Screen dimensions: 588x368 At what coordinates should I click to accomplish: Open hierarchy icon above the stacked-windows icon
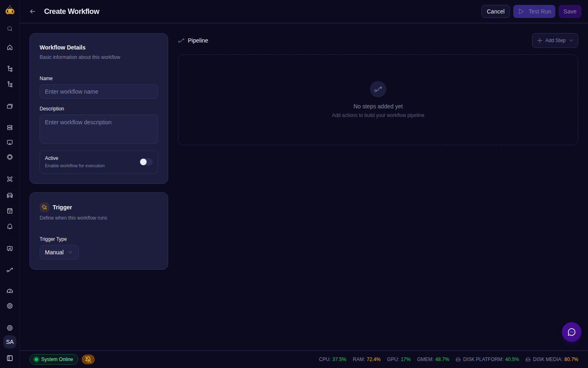pyautogui.click(x=10, y=84)
